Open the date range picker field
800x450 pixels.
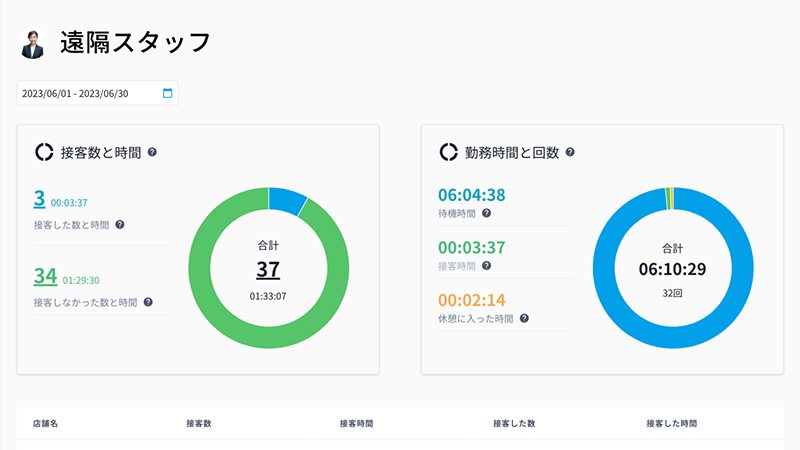[x=90, y=93]
